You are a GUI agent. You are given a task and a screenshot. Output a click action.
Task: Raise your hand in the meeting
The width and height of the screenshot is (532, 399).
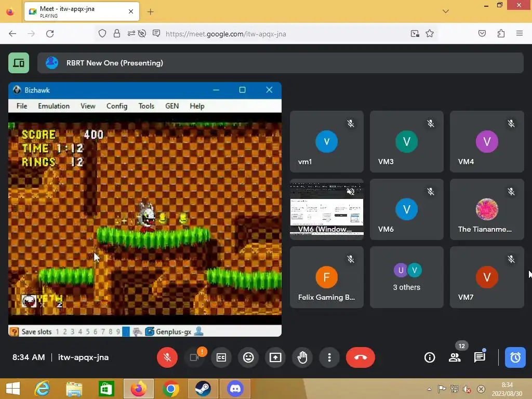coord(302,357)
